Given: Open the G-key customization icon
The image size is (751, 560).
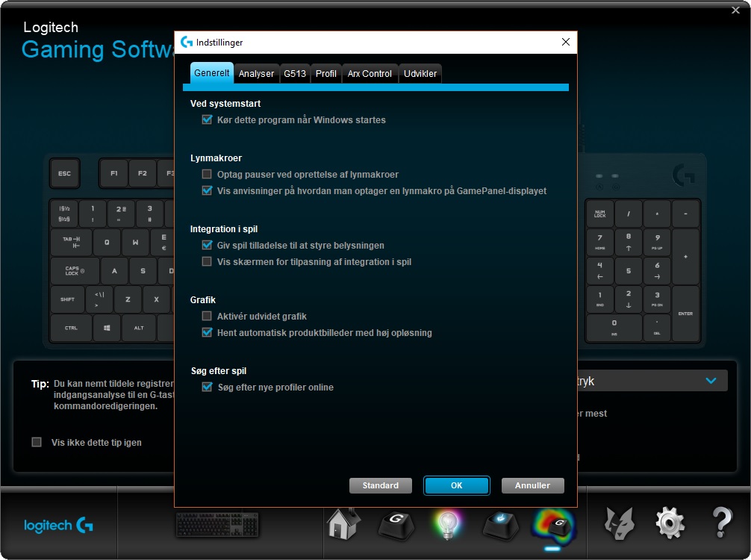Looking at the screenshot, I should [x=396, y=526].
